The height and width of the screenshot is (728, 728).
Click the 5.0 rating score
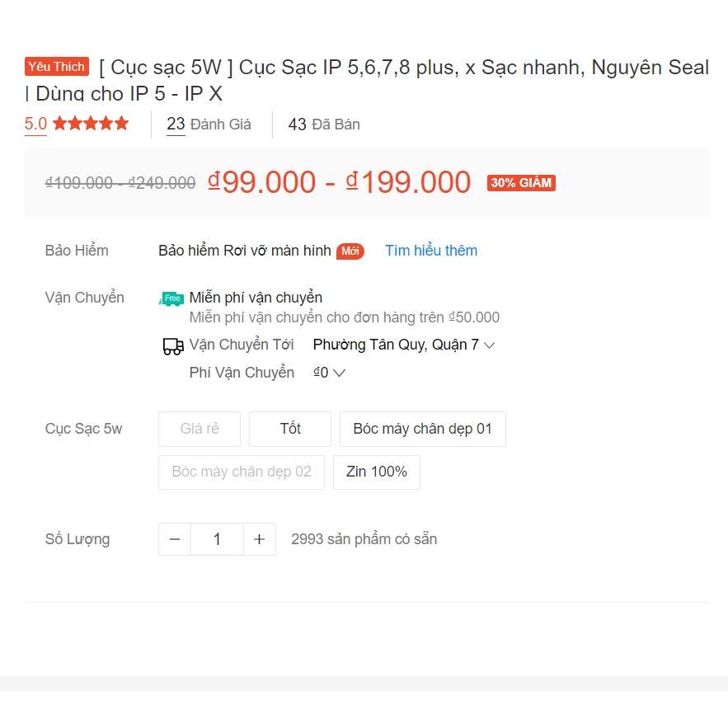(35, 124)
